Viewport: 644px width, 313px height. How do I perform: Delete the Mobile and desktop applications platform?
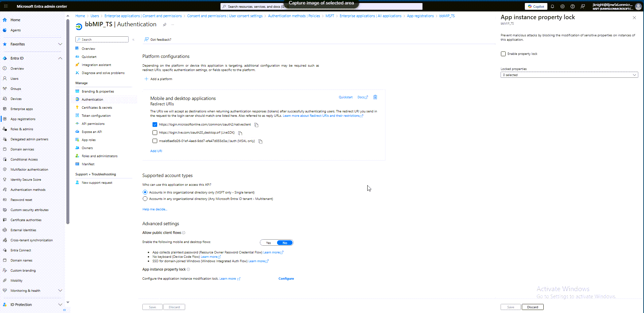click(x=375, y=97)
